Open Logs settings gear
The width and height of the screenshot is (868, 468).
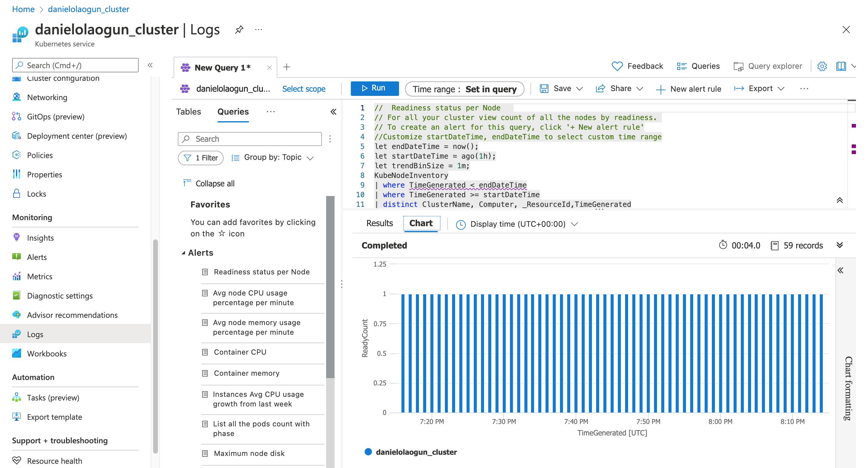(x=822, y=66)
